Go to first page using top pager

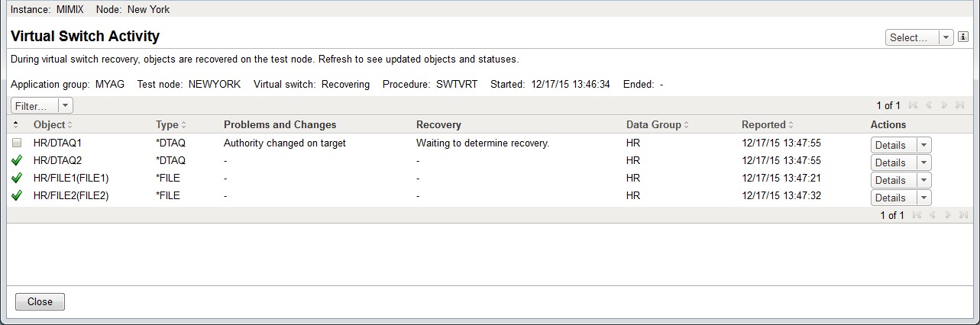click(914, 105)
